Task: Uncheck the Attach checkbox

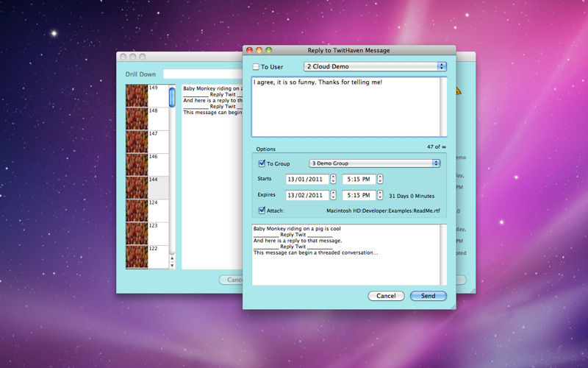Action: pyautogui.click(x=262, y=210)
